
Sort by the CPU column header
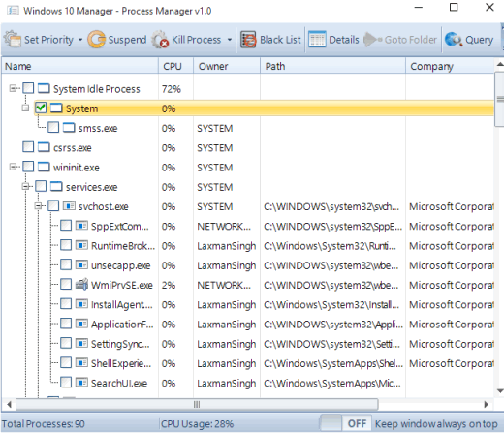[x=175, y=66]
